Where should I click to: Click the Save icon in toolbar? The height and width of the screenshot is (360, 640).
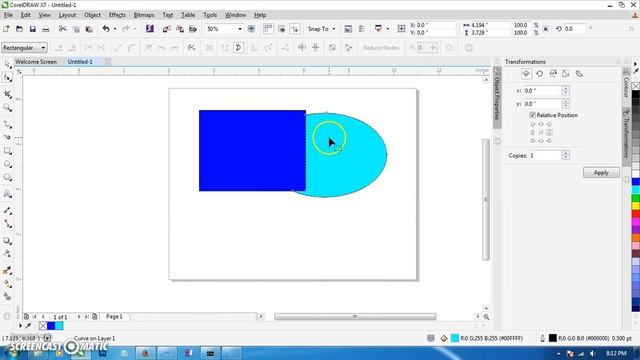click(33, 29)
